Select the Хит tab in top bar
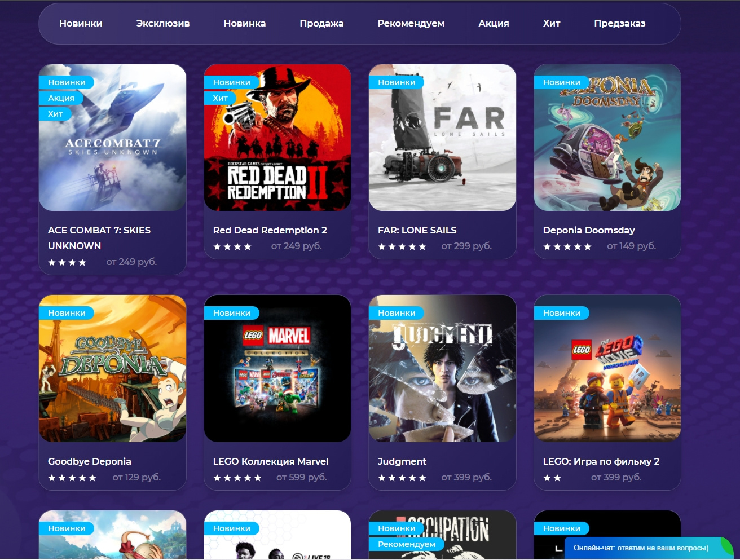This screenshot has height=560, width=740. pyautogui.click(x=551, y=23)
